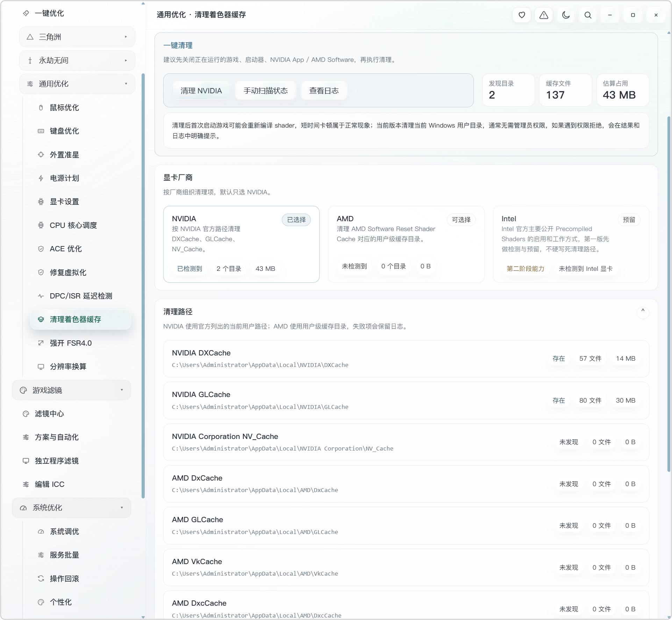Click the NVIDIA Corporation NV_Cache row
672x620 pixels.
(406, 442)
